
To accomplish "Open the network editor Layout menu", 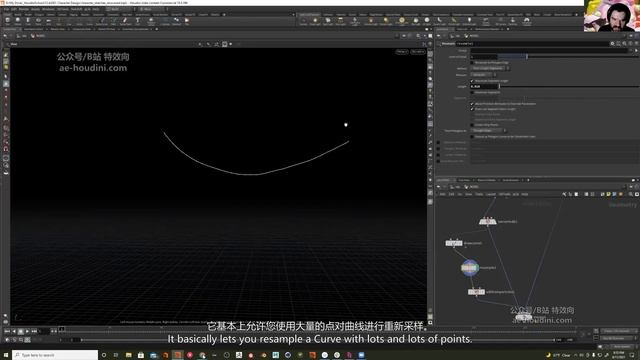I will [491, 194].
